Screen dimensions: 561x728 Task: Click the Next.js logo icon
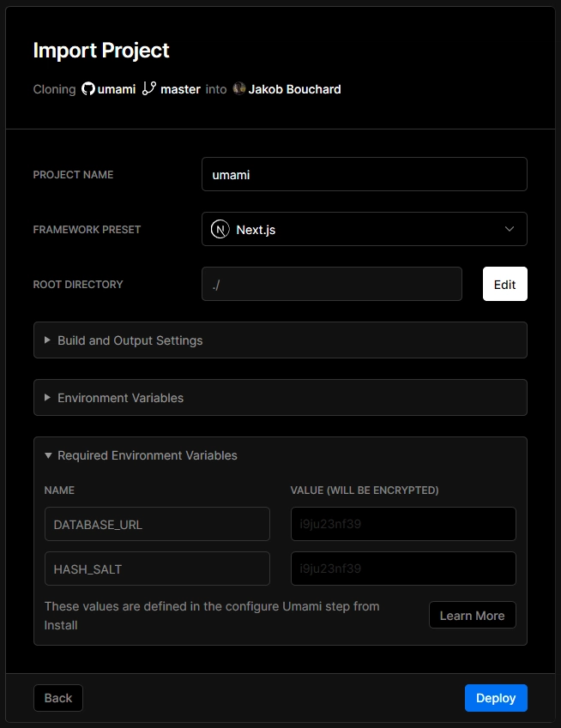pos(220,230)
